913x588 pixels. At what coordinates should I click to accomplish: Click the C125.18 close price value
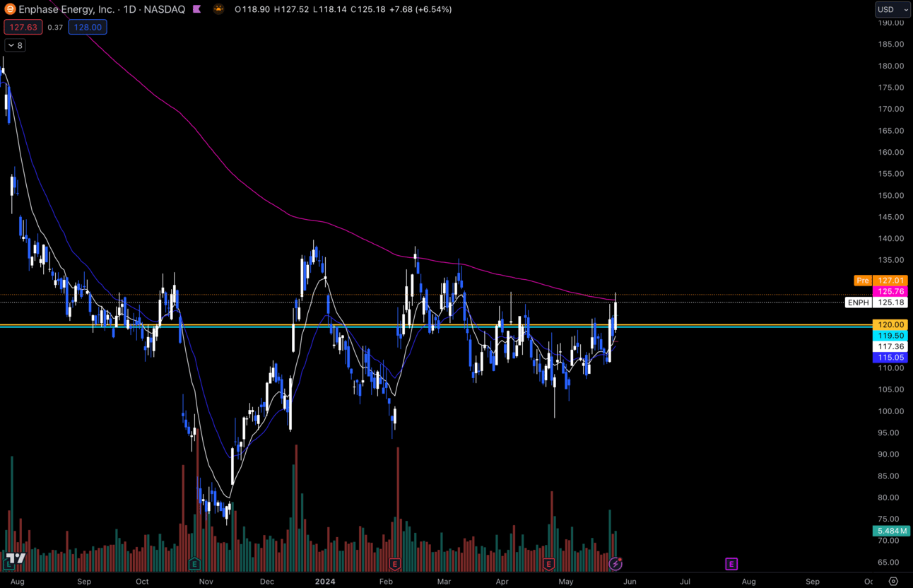pyautogui.click(x=368, y=9)
